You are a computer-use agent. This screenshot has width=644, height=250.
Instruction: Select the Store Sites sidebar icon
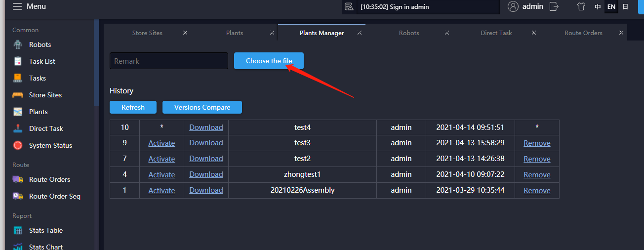pyautogui.click(x=18, y=95)
